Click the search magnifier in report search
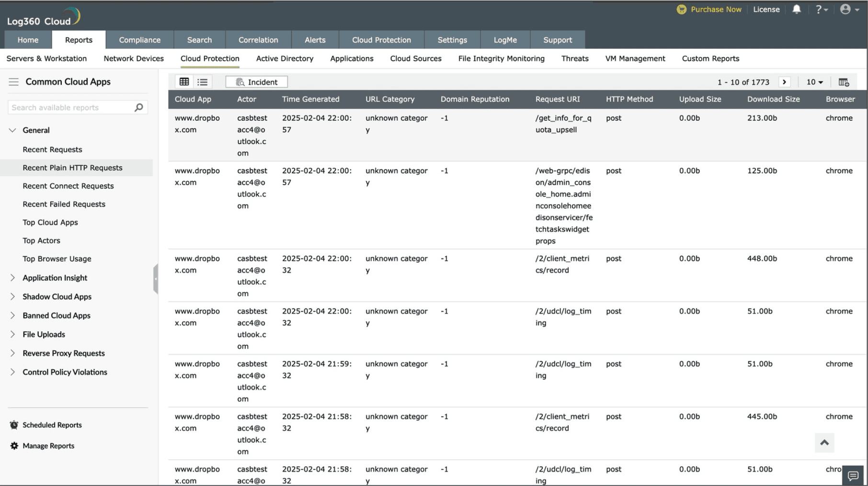Viewport: 868px width, 486px height. pyautogui.click(x=139, y=107)
